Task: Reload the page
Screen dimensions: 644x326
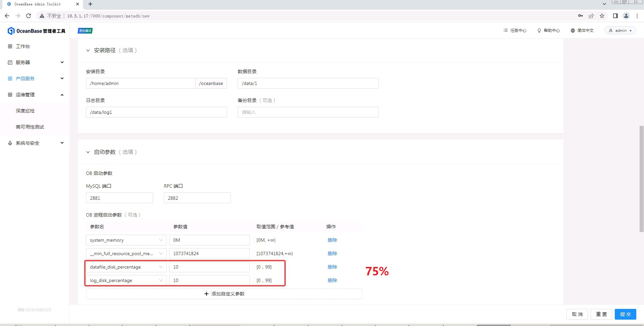Action: click(29, 16)
